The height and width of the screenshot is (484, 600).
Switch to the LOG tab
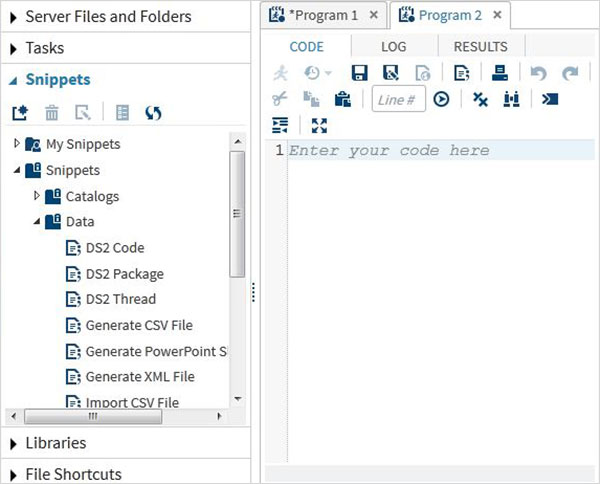[394, 46]
